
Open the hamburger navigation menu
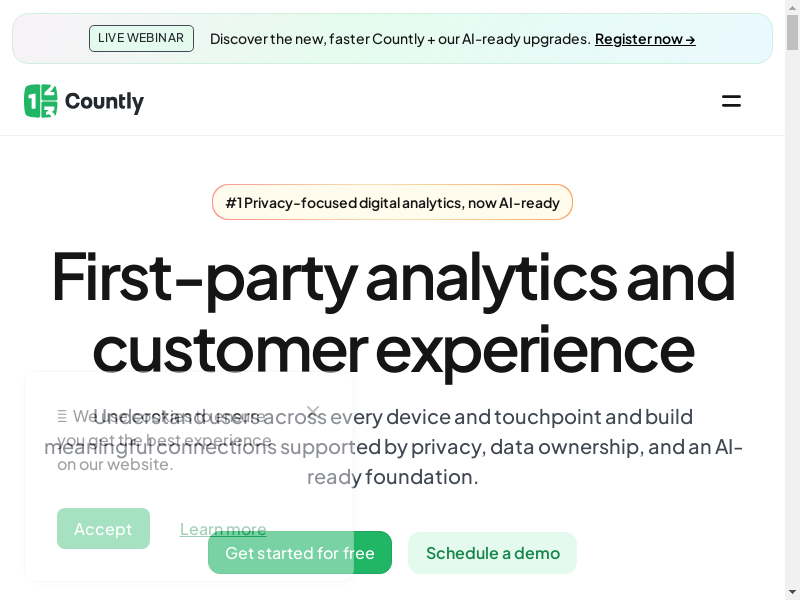pos(731,101)
